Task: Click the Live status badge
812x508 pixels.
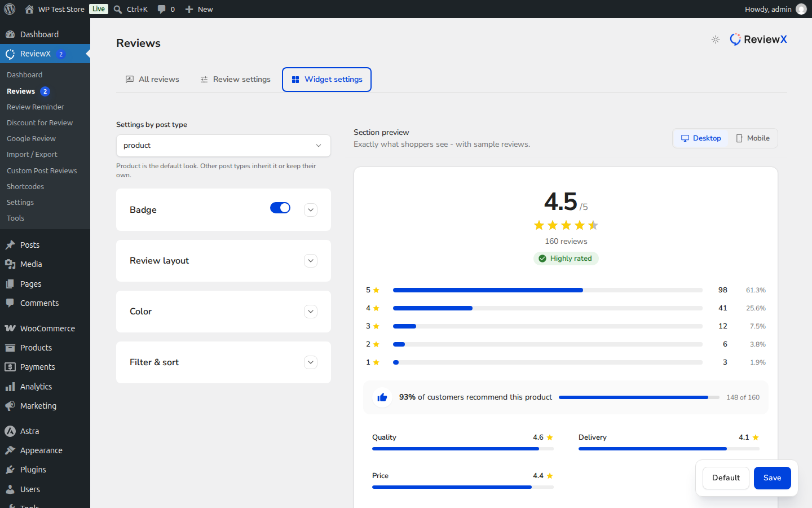Action: coord(99,9)
